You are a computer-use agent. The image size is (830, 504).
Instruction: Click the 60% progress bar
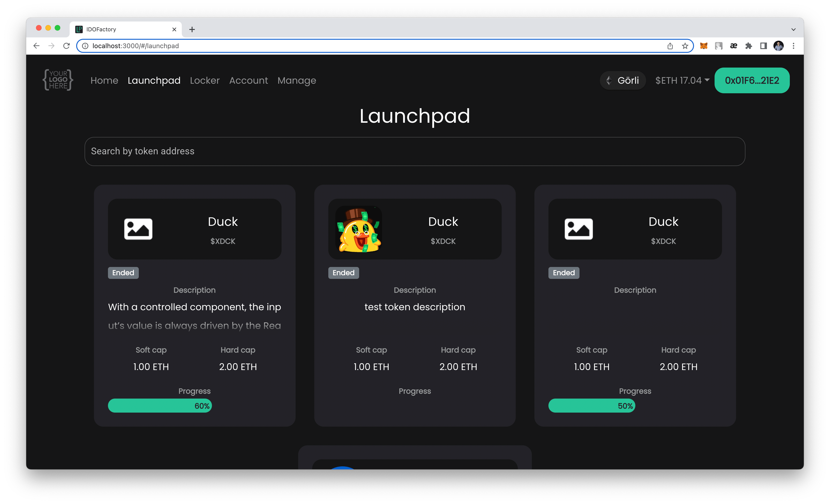[160, 406]
